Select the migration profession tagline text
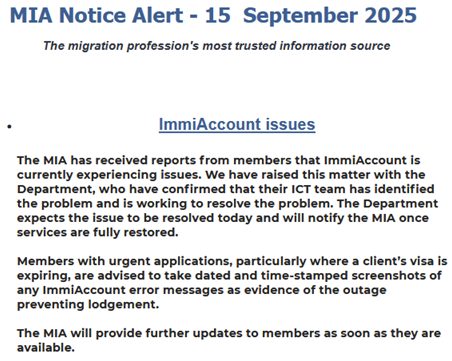The image size is (452, 361). [x=217, y=46]
